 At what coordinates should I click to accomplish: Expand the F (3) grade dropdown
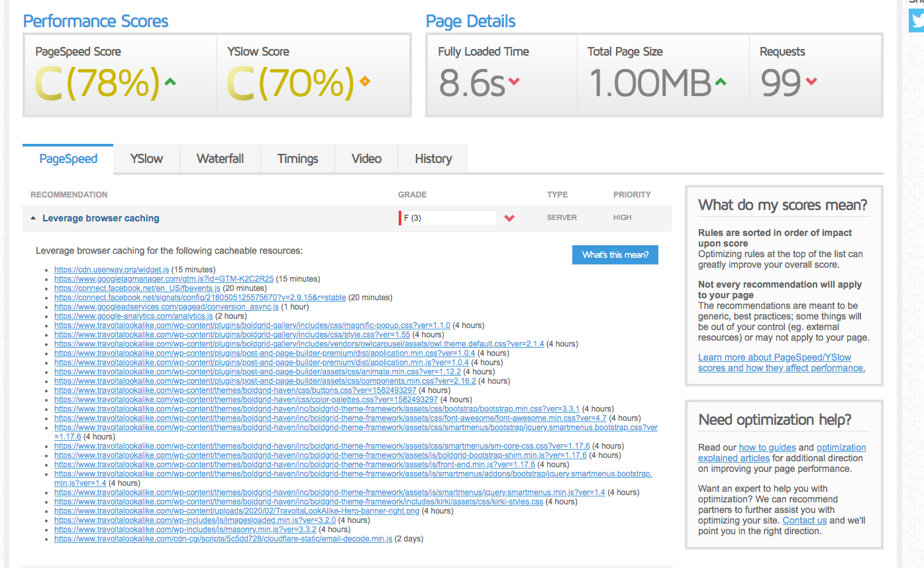point(448,217)
